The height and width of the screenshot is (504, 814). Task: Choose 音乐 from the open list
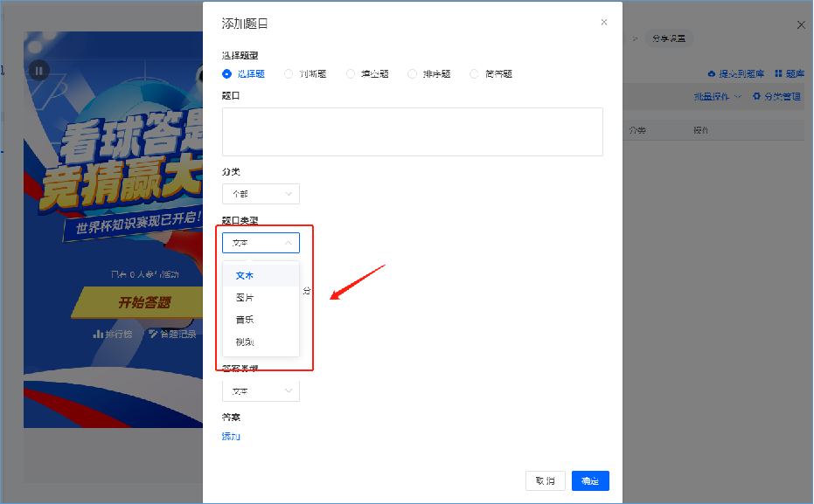[x=261, y=320]
